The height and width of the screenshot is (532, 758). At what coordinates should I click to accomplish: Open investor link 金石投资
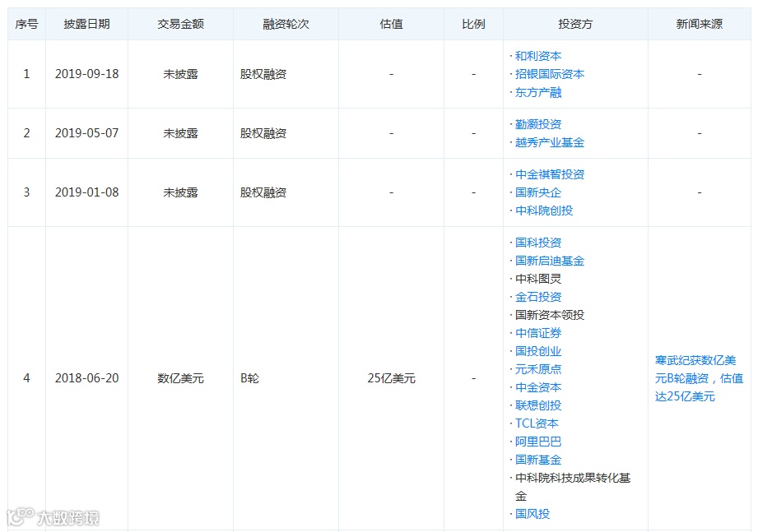click(x=538, y=297)
